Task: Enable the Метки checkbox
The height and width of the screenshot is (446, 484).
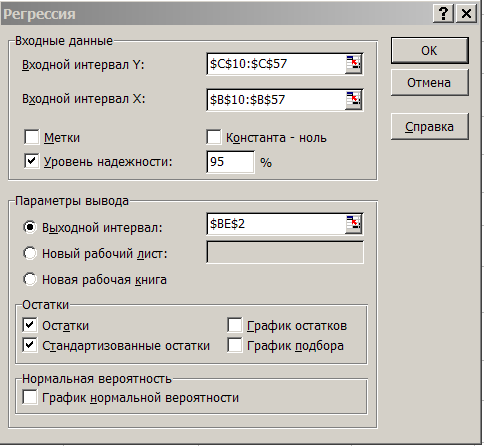Action: (x=32, y=137)
